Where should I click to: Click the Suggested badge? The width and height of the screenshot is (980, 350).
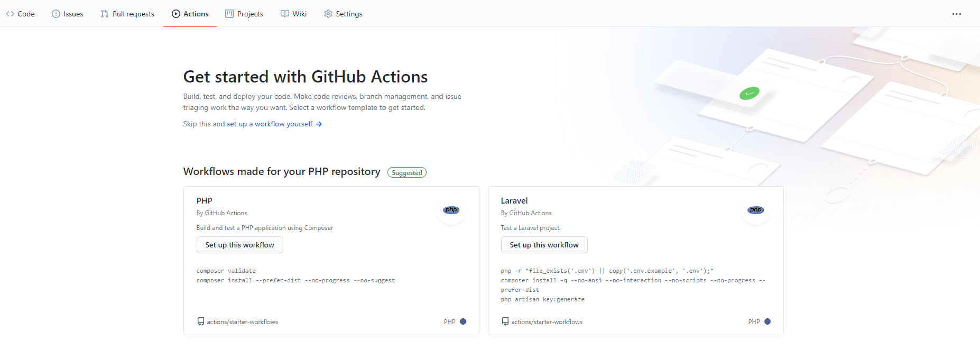(406, 172)
